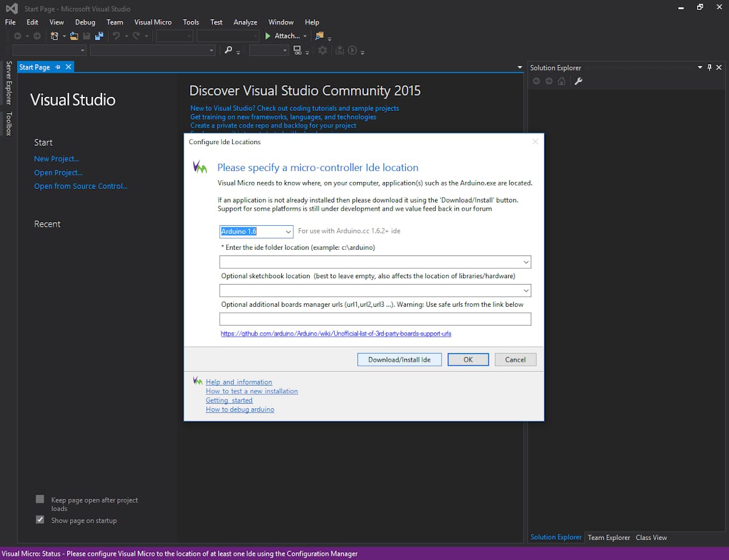Expand the optional sketchbook location dropdown
Viewport: 729px width, 560px height.
point(525,290)
